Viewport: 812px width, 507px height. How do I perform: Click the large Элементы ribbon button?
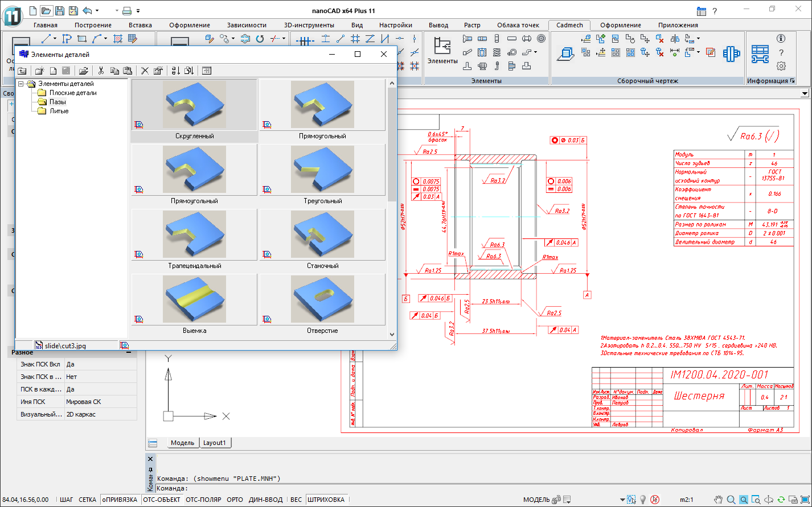pyautogui.click(x=442, y=50)
